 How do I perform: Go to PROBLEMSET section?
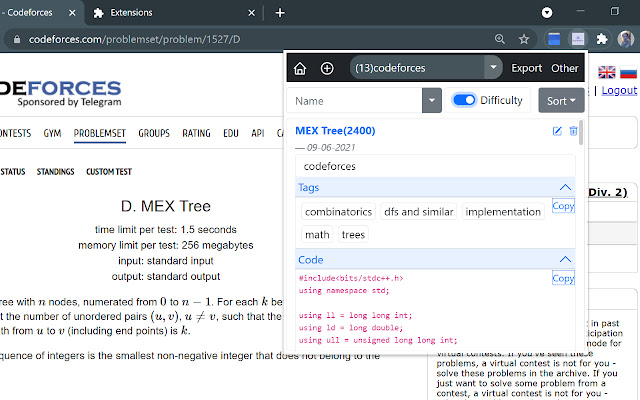[x=100, y=133]
